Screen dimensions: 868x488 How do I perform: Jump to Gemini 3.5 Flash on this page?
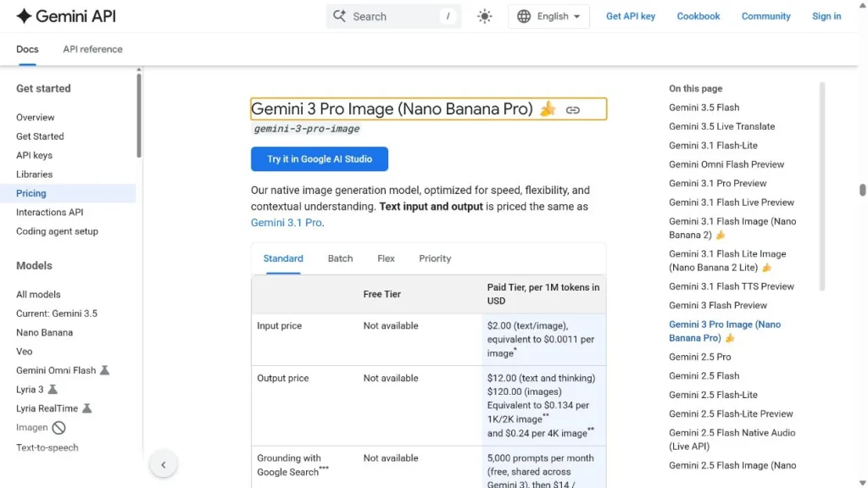coord(704,108)
